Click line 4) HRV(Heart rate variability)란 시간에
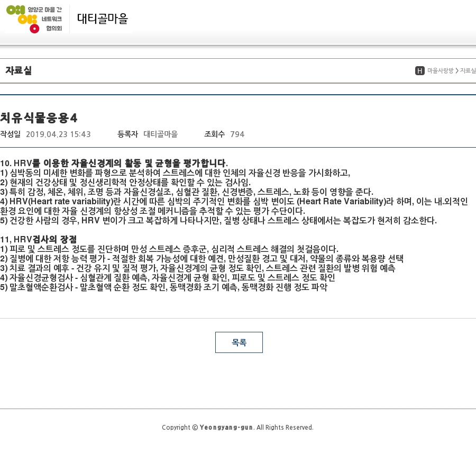The image size is (476, 462). pos(234,201)
